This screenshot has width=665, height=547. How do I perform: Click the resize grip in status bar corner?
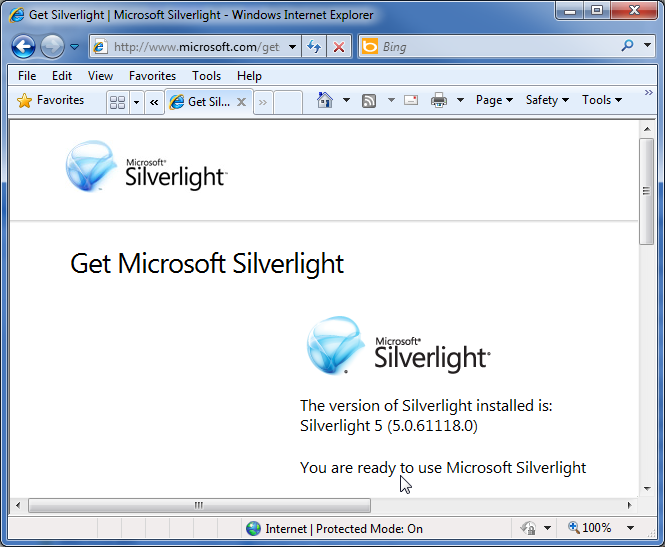(651, 534)
